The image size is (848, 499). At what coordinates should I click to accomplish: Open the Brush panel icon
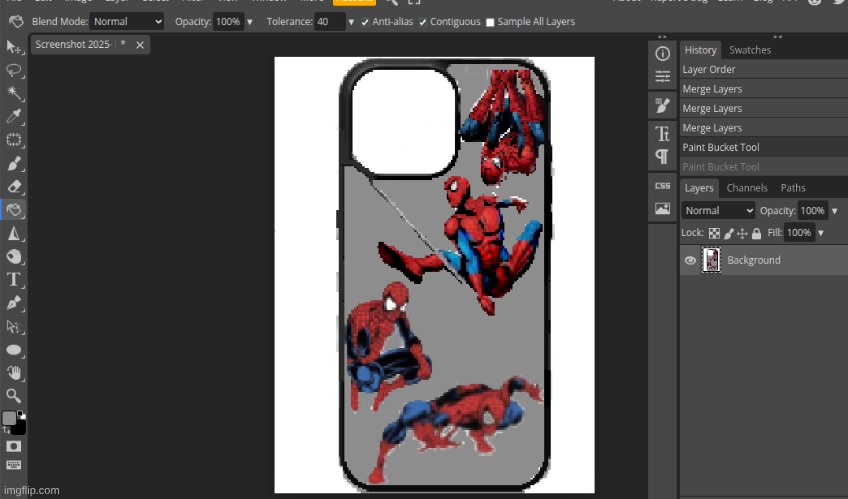[662, 105]
